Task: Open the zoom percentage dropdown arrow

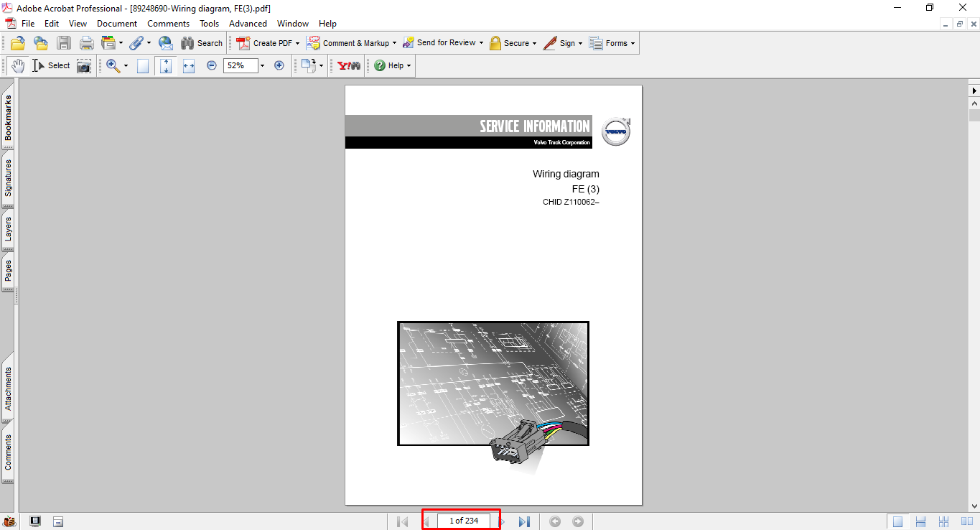Action: click(262, 65)
